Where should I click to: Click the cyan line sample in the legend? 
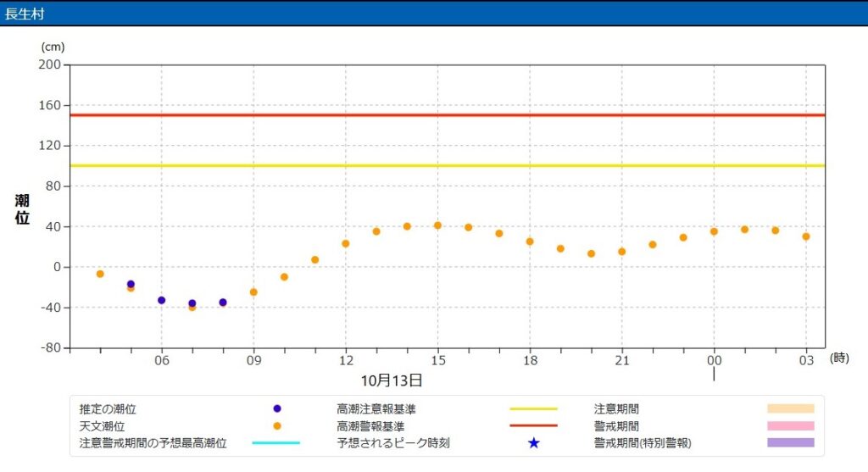click(275, 442)
